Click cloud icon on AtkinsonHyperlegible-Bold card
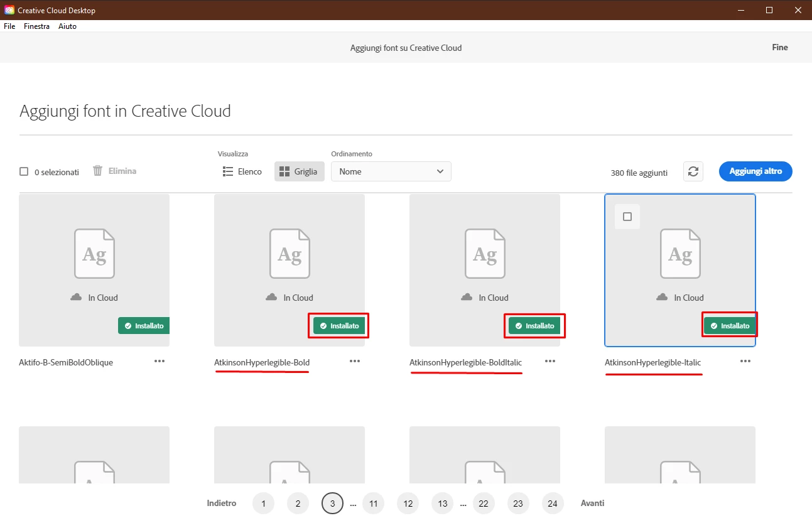The height and width of the screenshot is (523, 812). pyautogui.click(x=271, y=297)
